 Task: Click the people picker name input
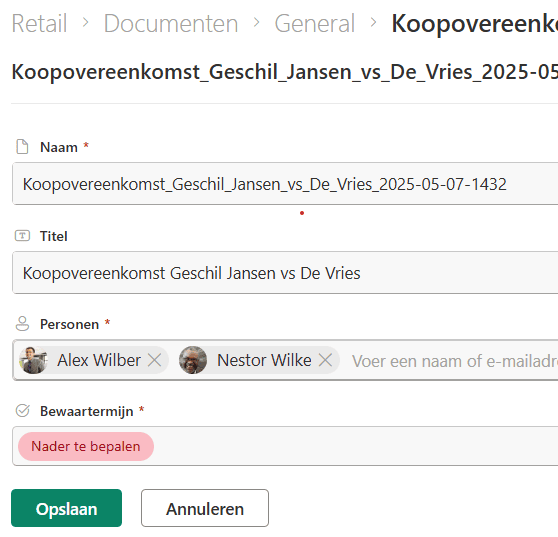point(454,361)
